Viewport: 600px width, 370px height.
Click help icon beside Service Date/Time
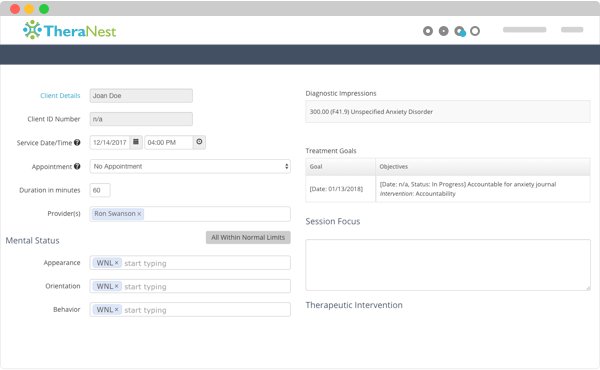pos(77,143)
